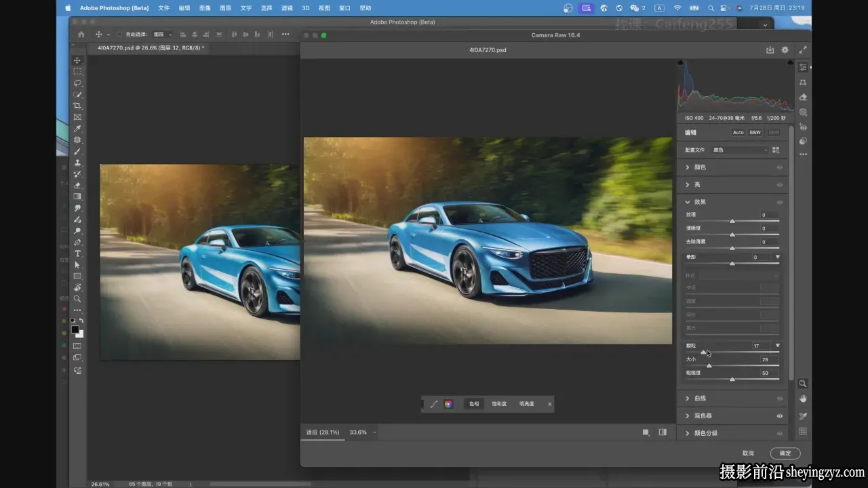The height and width of the screenshot is (488, 868).
Task: Toggle before/after view icon
Action: coord(663,432)
